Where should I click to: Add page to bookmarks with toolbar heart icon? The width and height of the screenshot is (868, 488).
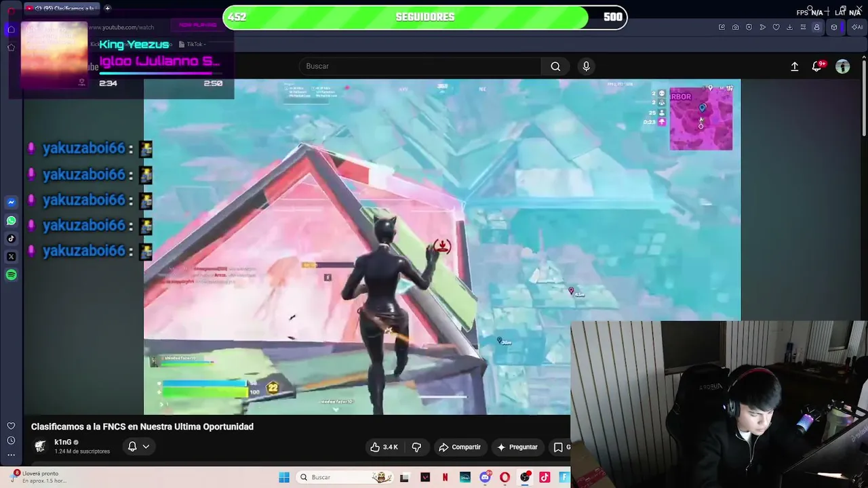[776, 27]
